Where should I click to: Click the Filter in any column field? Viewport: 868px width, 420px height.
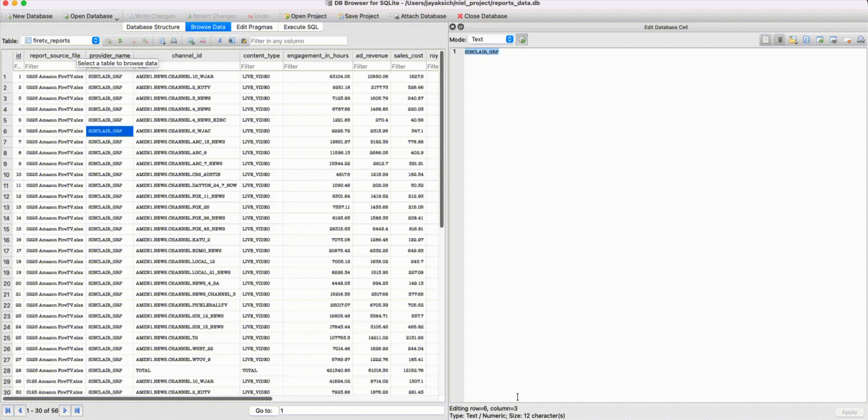(298, 41)
